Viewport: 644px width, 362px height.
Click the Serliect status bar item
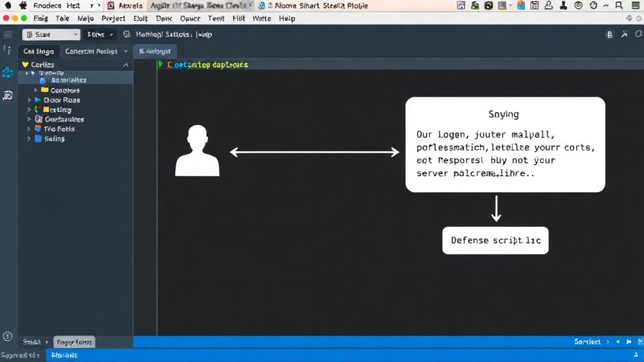(x=587, y=342)
